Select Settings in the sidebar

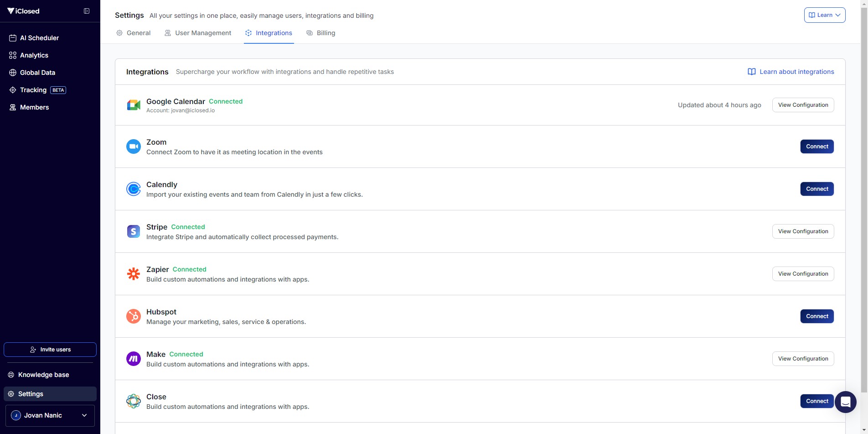50,394
